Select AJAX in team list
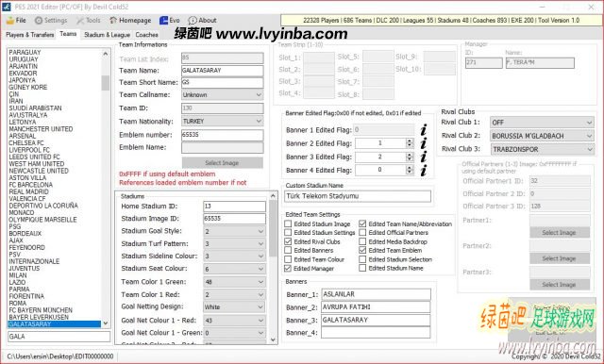Viewport: 604px width, 364px height. [x=16, y=240]
